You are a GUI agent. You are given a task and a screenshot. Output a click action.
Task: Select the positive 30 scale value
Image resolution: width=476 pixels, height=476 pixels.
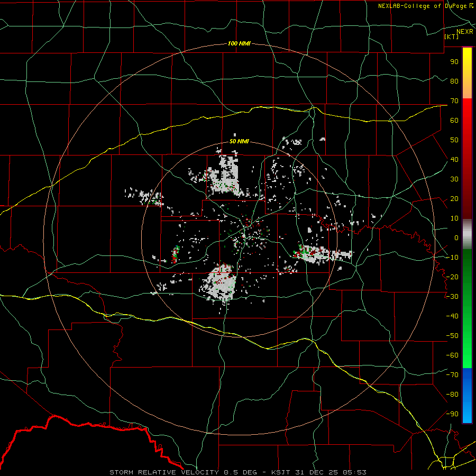pyautogui.click(x=454, y=179)
